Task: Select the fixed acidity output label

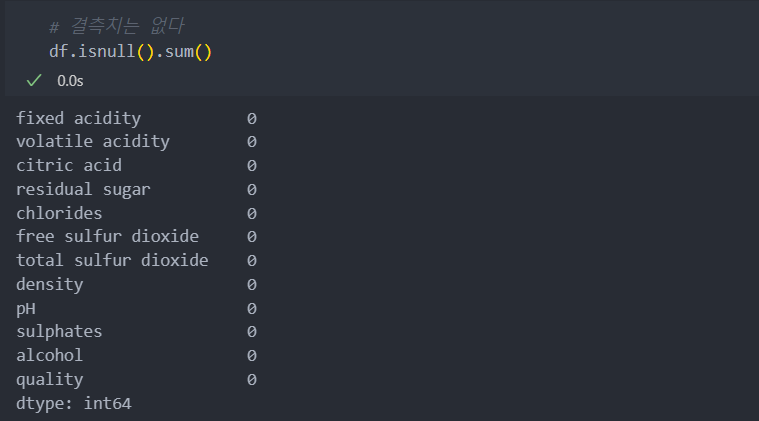Action: coord(78,118)
